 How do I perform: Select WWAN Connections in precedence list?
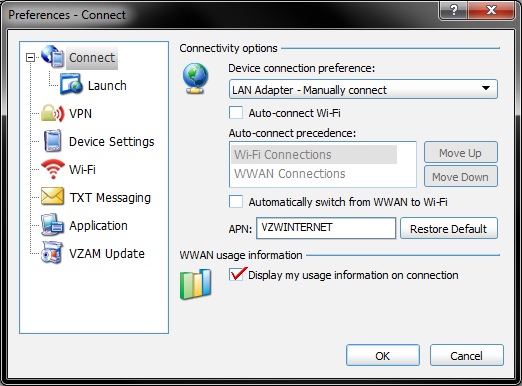314,174
